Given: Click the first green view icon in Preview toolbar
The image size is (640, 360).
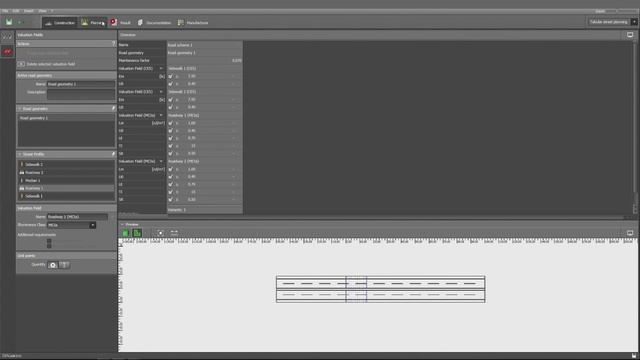Looking at the screenshot, I should (126, 233).
